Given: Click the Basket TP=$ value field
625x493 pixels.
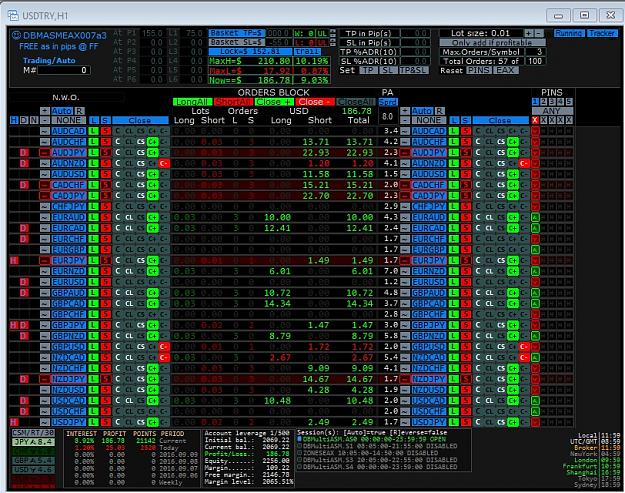Looking at the screenshot, I should [x=278, y=33].
